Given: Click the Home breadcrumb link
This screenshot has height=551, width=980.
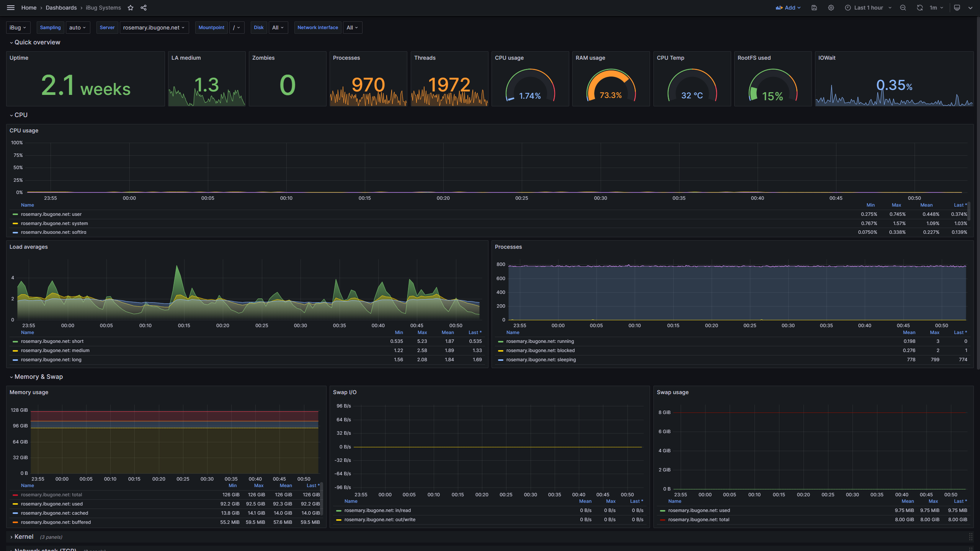Looking at the screenshot, I should [29, 8].
